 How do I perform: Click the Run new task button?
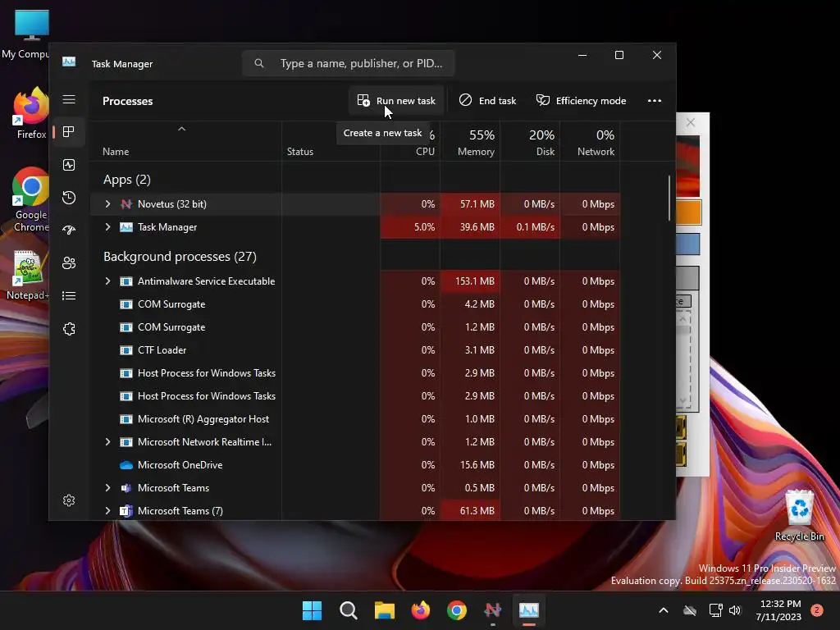pos(396,101)
